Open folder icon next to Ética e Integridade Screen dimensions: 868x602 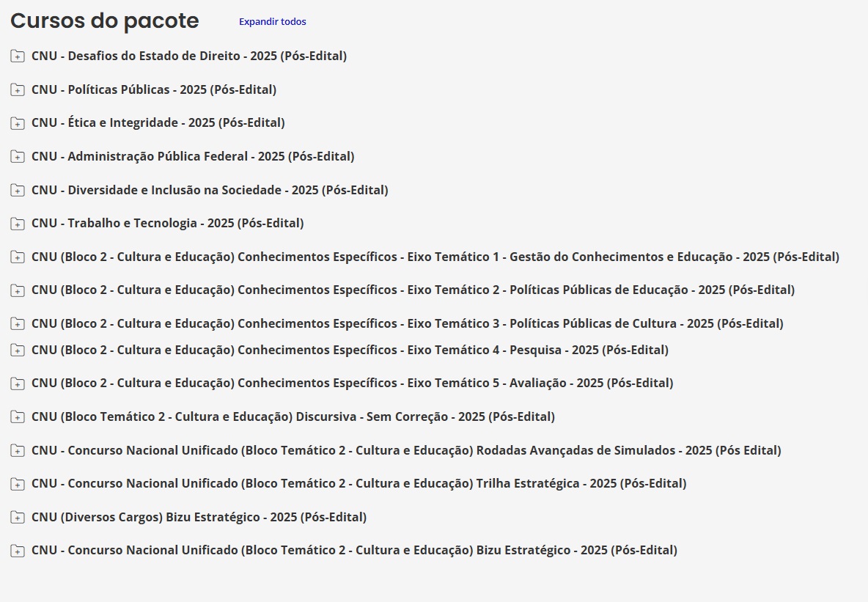point(17,123)
